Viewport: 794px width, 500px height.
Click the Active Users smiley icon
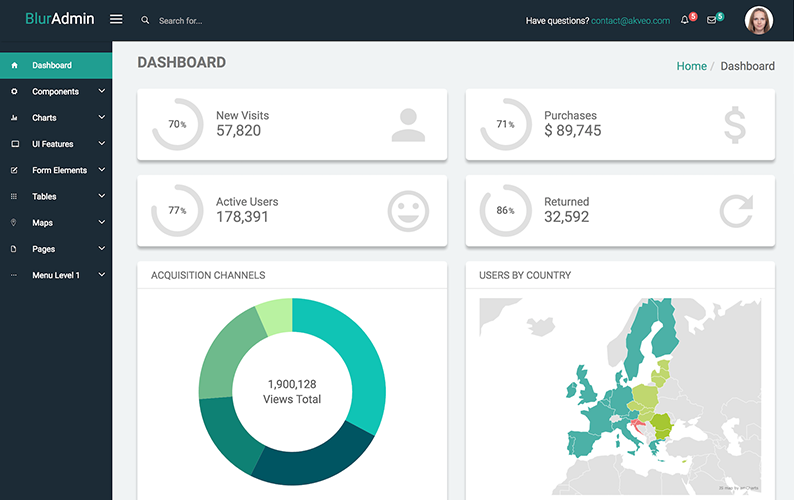coord(408,211)
